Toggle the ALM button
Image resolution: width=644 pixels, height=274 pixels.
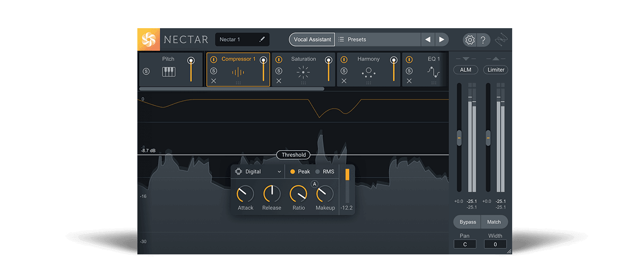tap(466, 70)
